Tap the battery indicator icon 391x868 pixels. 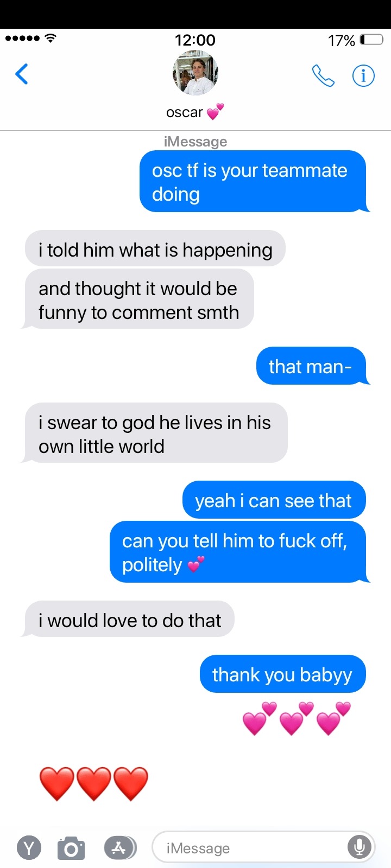(x=372, y=40)
